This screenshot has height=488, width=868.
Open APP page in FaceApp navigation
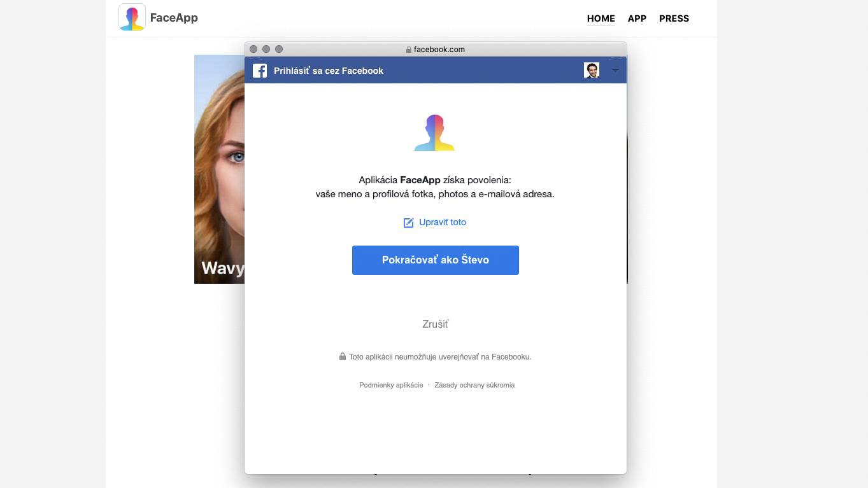pyautogui.click(x=637, y=18)
